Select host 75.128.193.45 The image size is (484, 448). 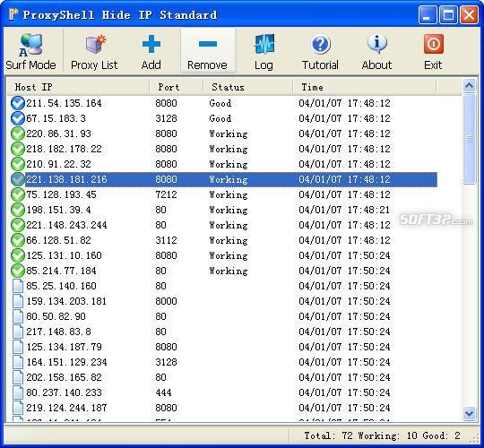click(x=61, y=194)
